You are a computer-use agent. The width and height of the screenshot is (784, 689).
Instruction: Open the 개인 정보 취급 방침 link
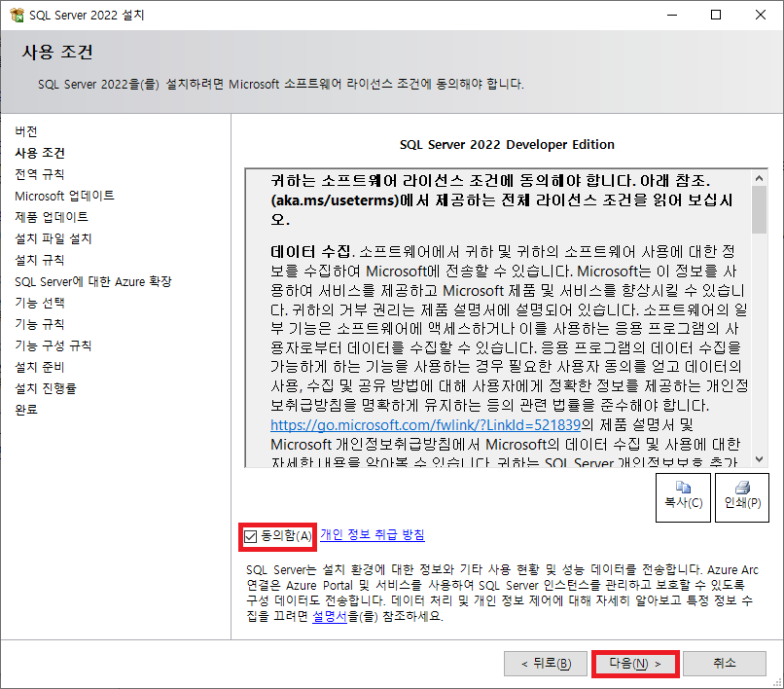click(x=372, y=534)
